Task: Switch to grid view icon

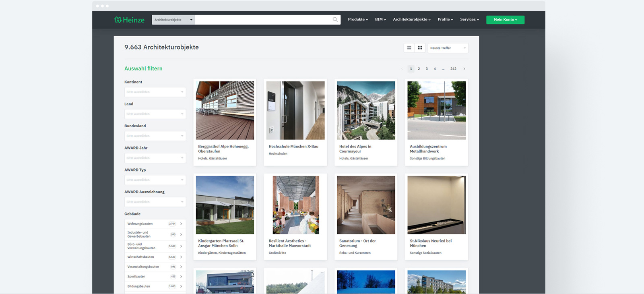Action: [x=420, y=48]
